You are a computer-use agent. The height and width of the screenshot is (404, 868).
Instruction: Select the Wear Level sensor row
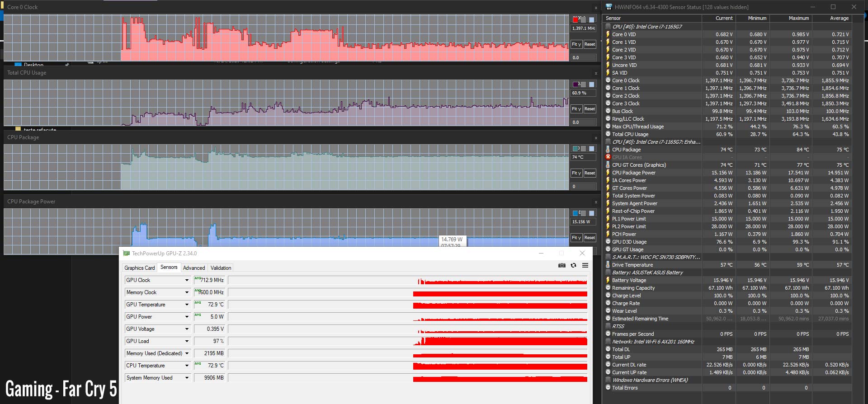point(727,311)
